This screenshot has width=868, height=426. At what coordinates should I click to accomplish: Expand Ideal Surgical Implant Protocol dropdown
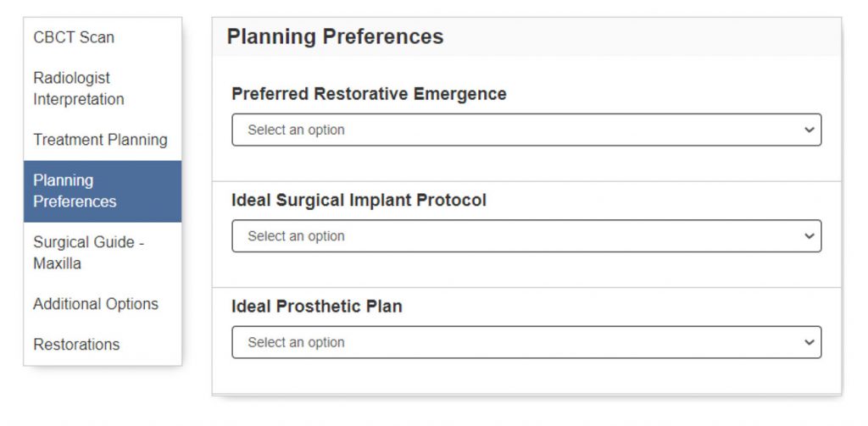tap(526, 236)
